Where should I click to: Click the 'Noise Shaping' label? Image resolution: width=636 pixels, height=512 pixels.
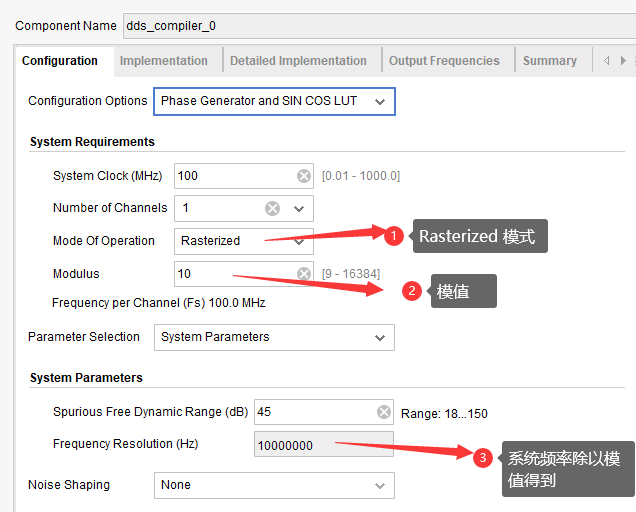[x=69, y=485]
